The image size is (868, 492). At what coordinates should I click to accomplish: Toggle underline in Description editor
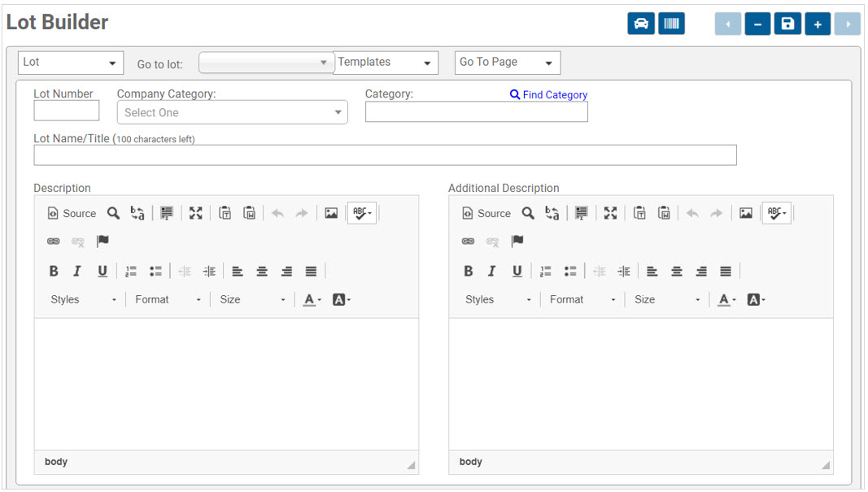[102, 271]
